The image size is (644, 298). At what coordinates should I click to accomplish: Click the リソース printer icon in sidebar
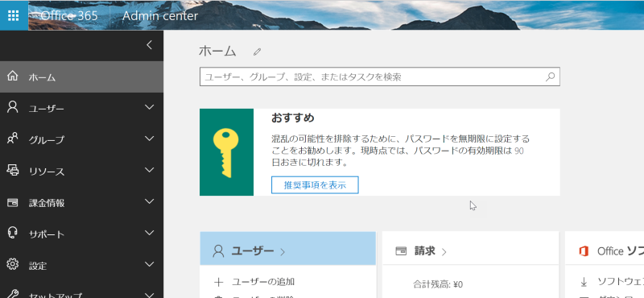click(13, 170)
